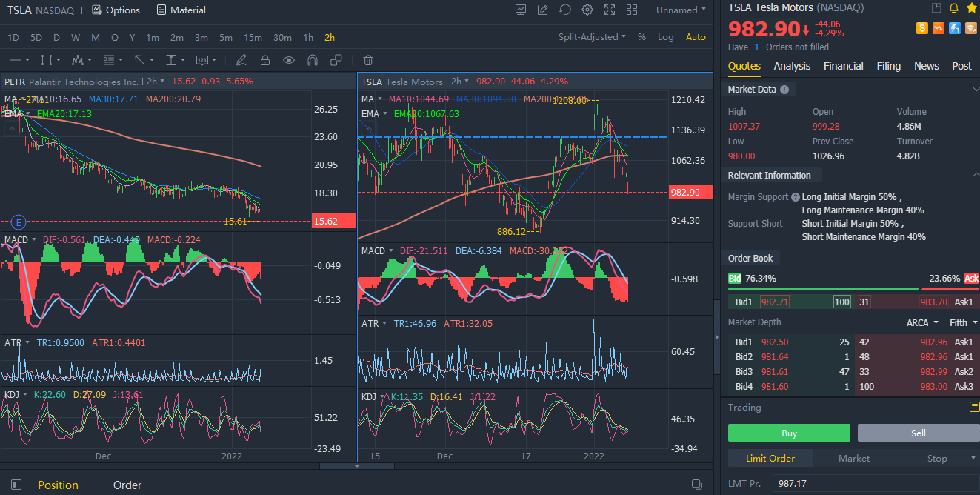Switch to the Financial tab
This screenshot has height=495, width=980.
tap(844, 66)
